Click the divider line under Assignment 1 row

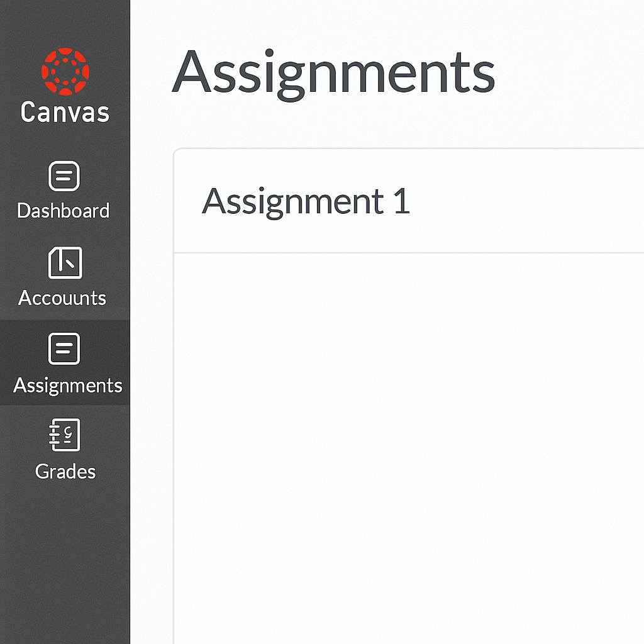pos(409,253)
